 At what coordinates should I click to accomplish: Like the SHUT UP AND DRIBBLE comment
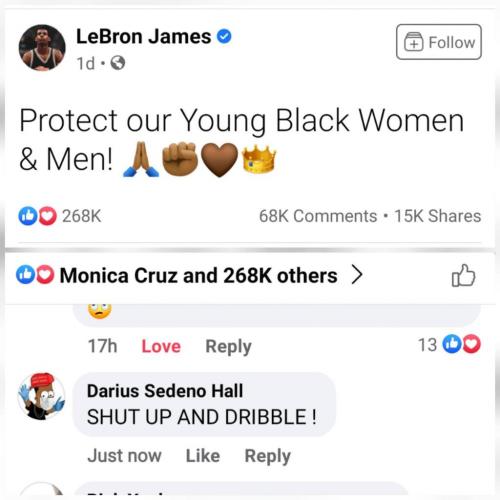tap(203, 456)
